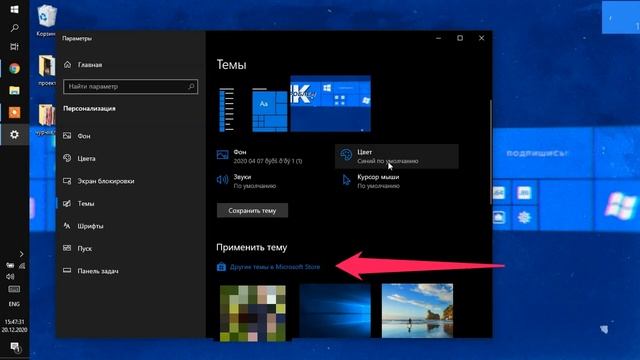Click the search magnifier in settings field
The image size is (640, 360).
click(x=191, y=87)
